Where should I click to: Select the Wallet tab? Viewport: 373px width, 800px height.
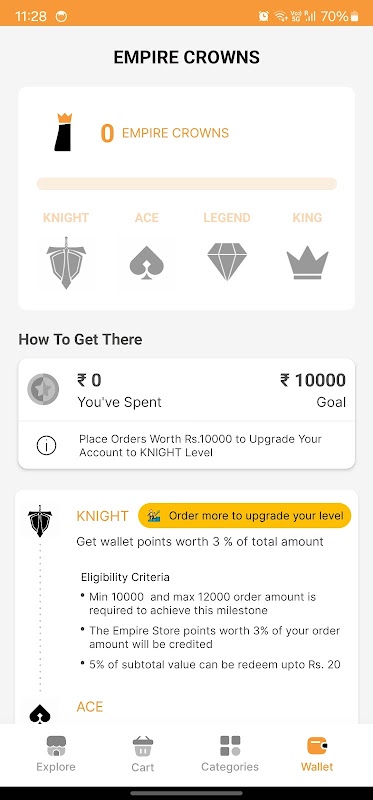click(x=317, y=754)
